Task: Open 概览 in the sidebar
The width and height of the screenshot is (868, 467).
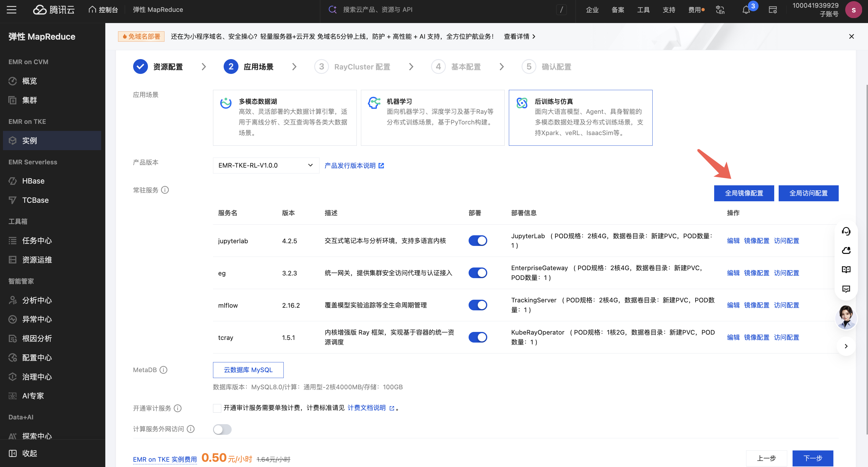Action: (x=52, y=81)
